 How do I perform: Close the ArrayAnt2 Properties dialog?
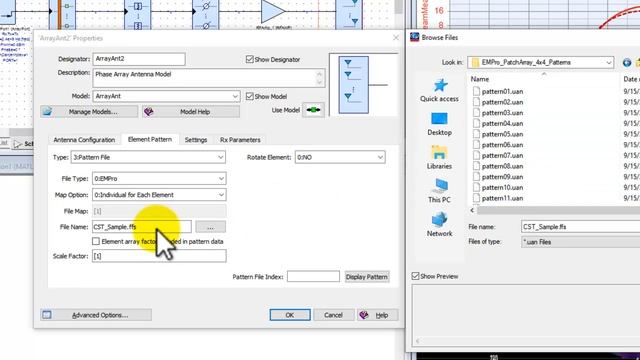(x=396, y=38)
